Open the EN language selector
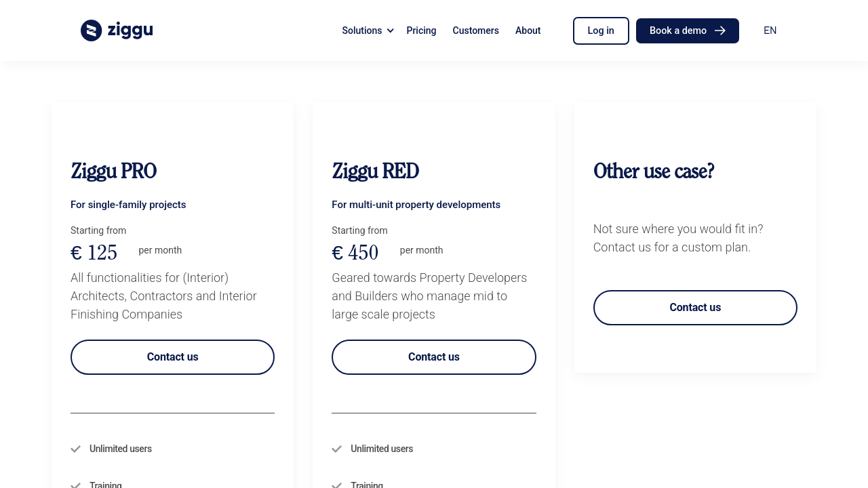The width and height of the screenshot is (868, 488). pyautogui.click(x=770, y=30)
